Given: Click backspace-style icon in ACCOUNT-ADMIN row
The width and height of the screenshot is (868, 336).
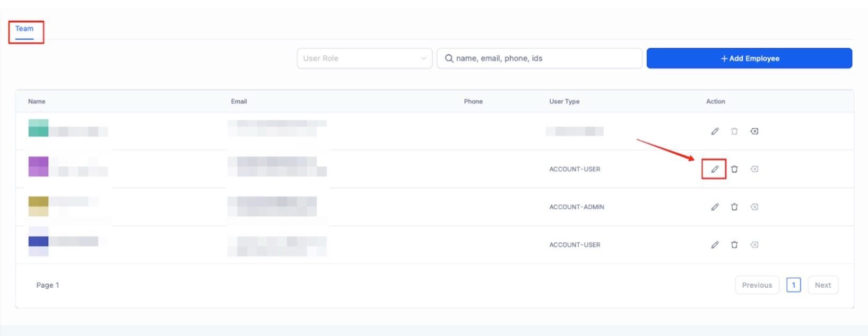Looking at the screenshot, I should pos(754,207).
